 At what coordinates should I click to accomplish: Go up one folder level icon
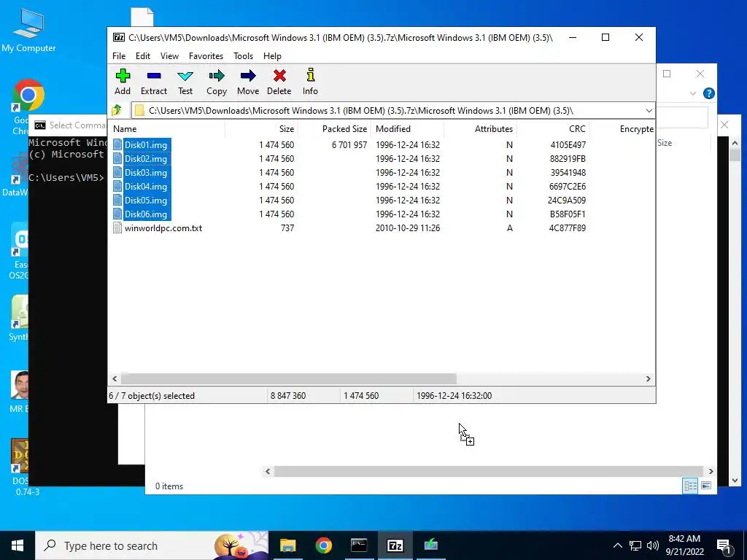tap(117, 111)
